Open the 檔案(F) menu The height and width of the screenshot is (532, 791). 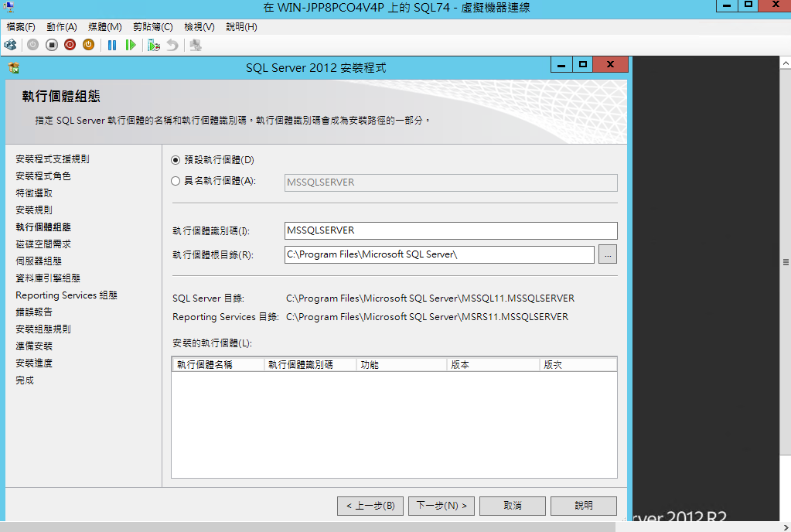(x=21, y=27)
